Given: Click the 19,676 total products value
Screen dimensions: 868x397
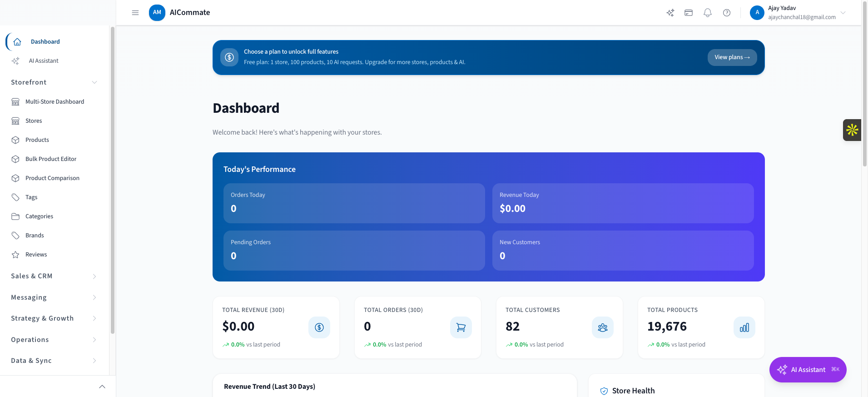Looking at the screenshot, I should [x=667, y=327].
